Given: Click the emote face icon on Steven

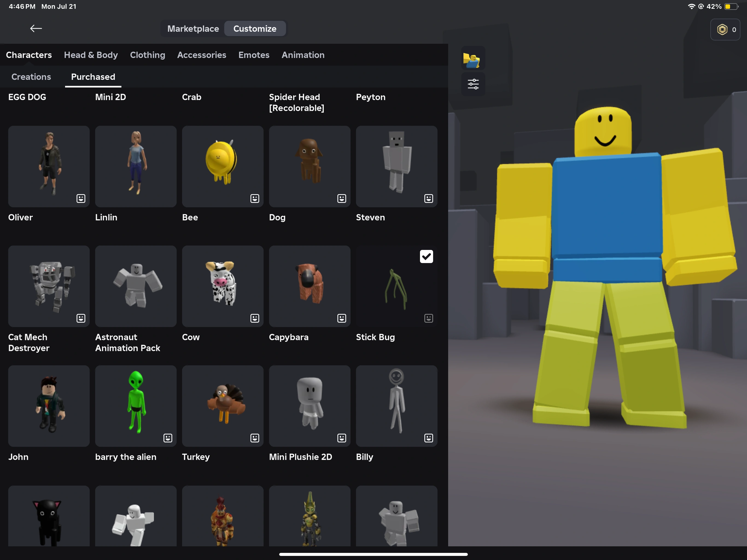Looking at the screenshot, I should click(x=428, y=199).
